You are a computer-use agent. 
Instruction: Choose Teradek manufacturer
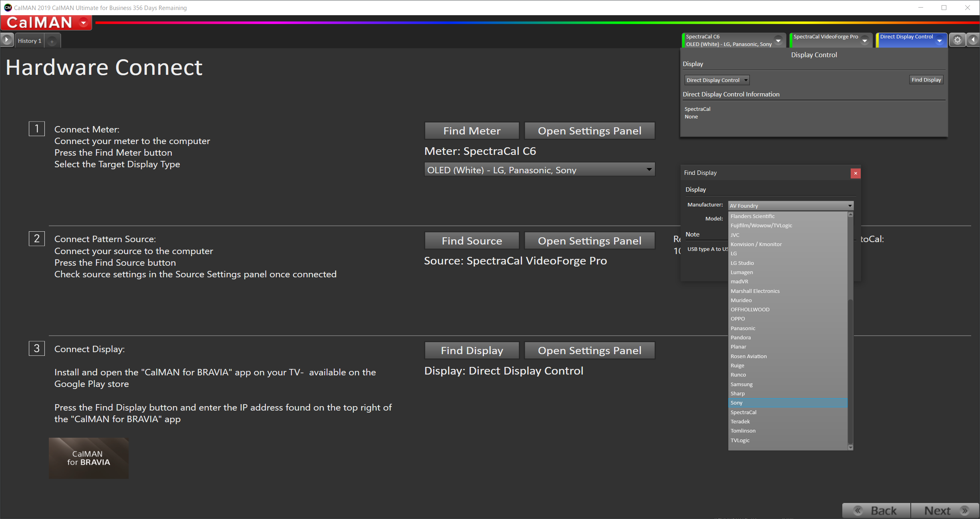tap(788, 421)
